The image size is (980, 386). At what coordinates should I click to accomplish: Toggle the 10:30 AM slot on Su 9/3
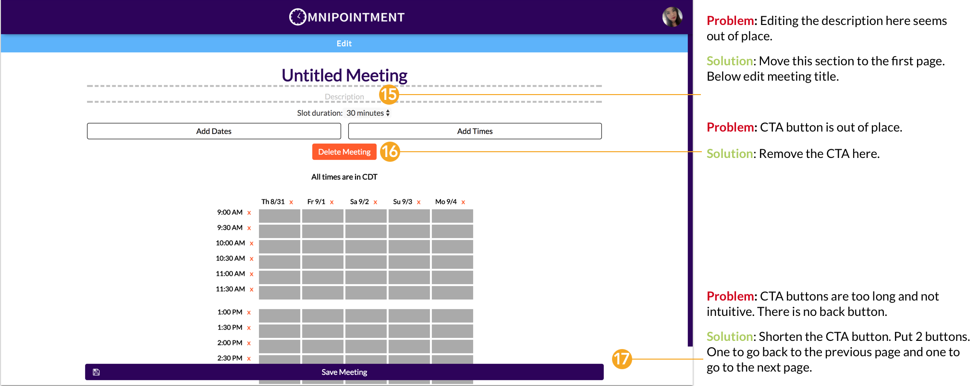(409, 262)
